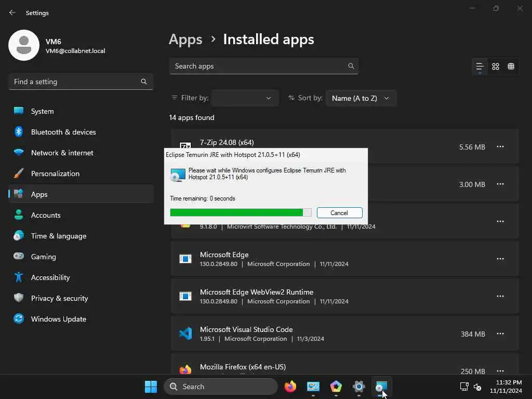
Task: Click the muted volume tray icon
Action: [x=478, y=387]
